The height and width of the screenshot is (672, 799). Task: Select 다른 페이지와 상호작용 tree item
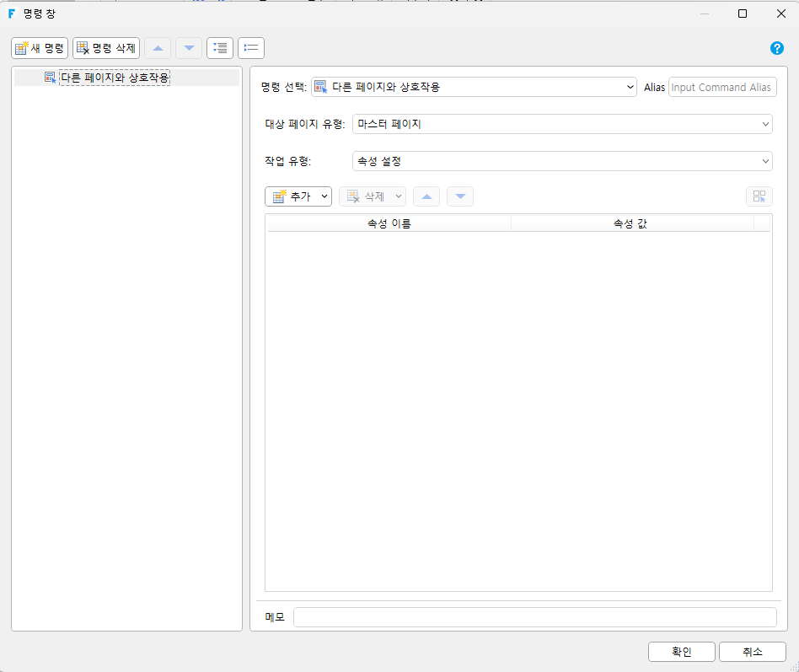click(115, 78)
